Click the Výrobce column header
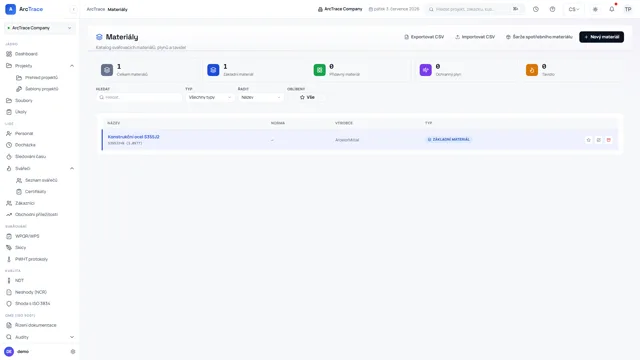 [344, 123]
